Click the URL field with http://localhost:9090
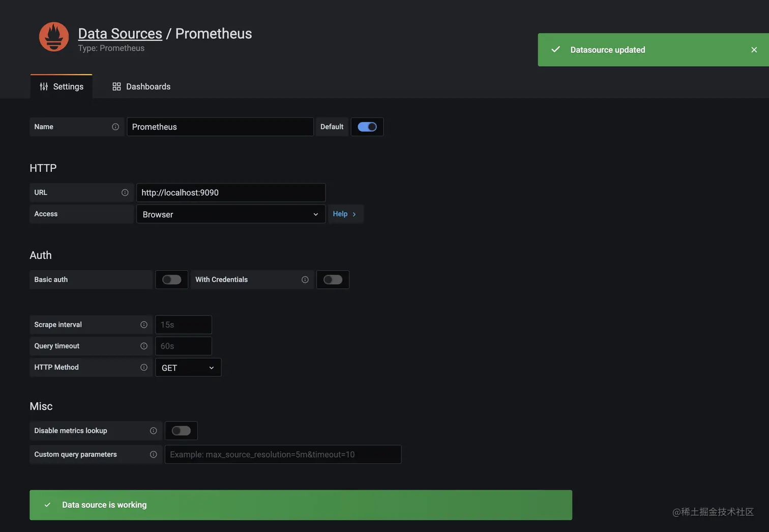 [x=231, y=192]
